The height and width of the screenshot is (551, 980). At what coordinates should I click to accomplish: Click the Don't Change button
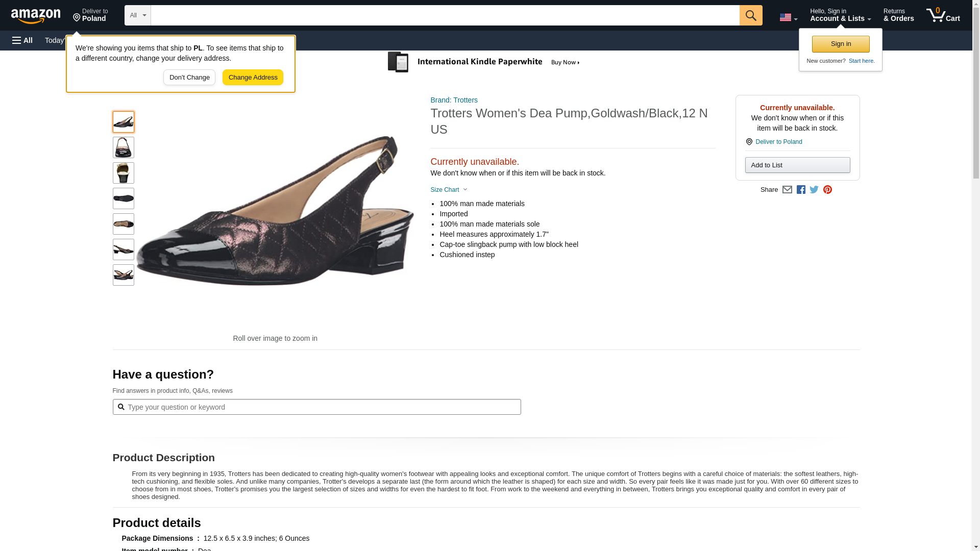tap(189, 78)
